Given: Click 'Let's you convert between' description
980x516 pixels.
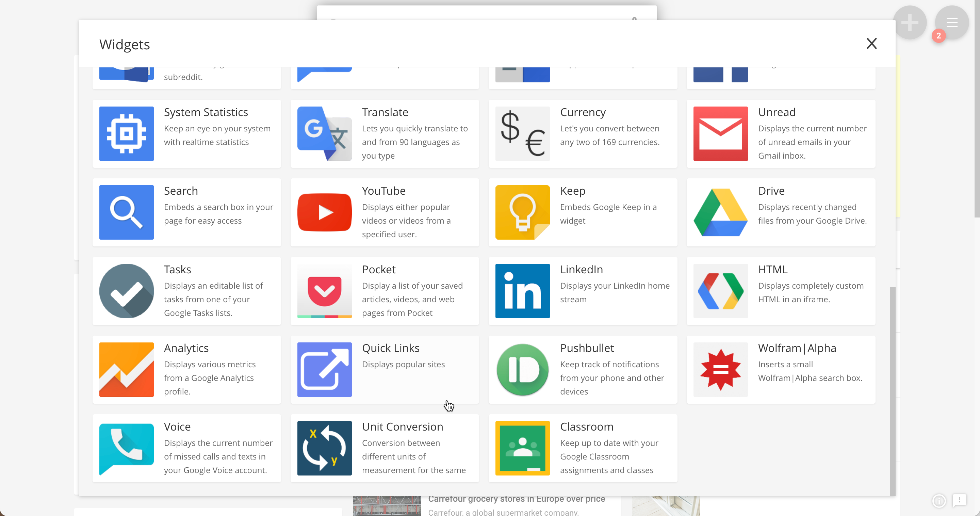Looking at the screenshot, I should (x=609, y=135).
